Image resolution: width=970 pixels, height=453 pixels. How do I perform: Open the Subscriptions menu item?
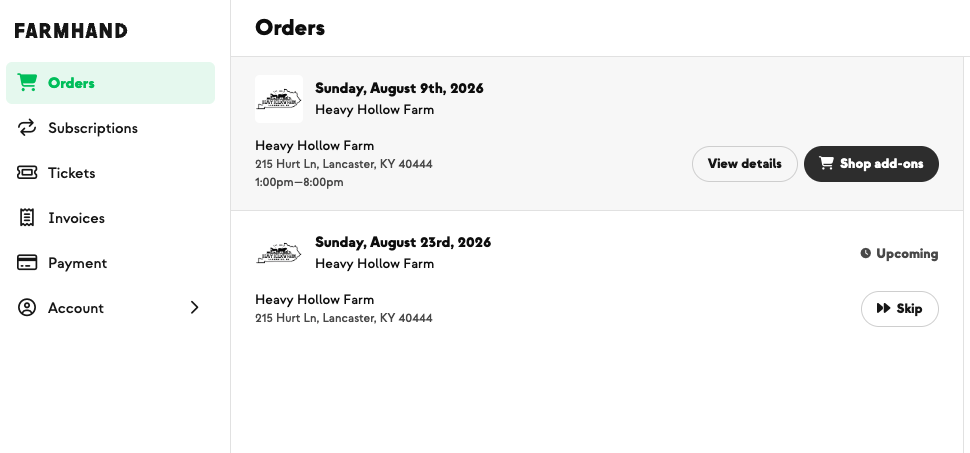[x=111, y=128]
